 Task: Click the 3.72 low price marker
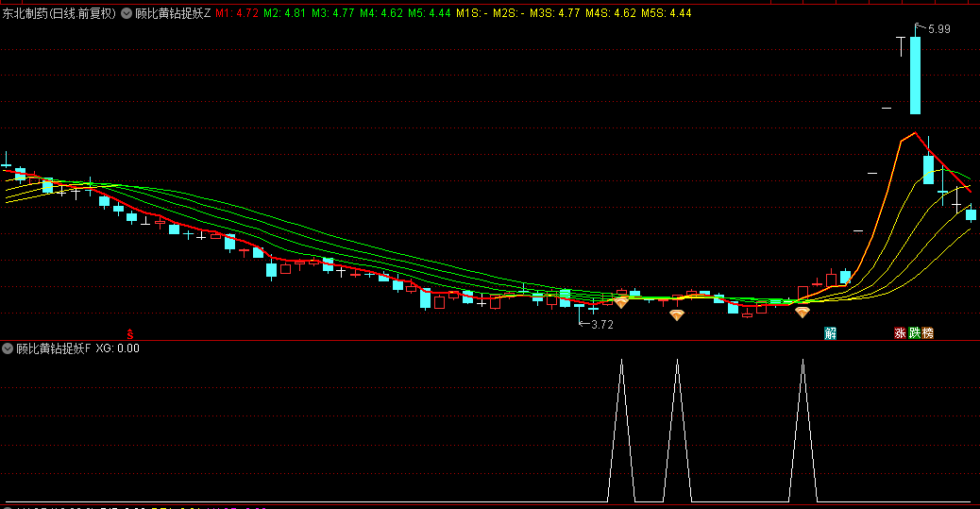(601, 325)
